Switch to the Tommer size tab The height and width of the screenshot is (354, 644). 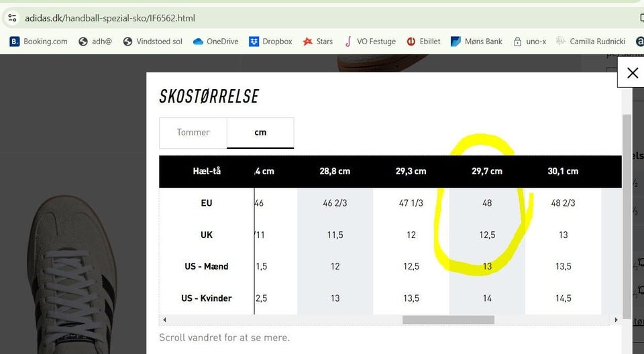click(x=193, y=133)
